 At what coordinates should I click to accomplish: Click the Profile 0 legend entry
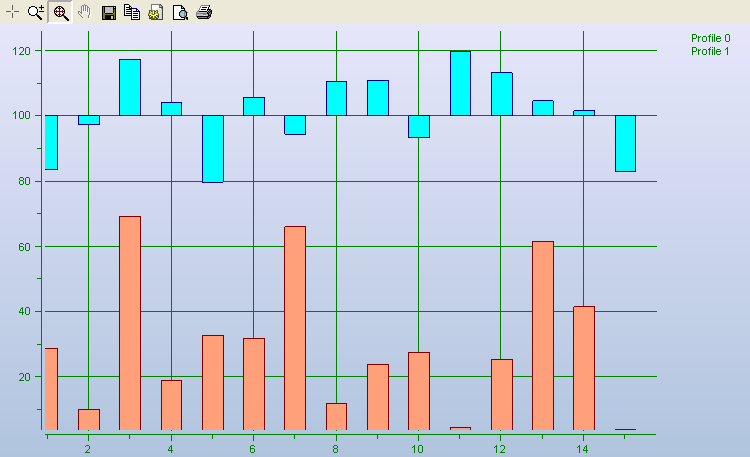pos(710,38)
